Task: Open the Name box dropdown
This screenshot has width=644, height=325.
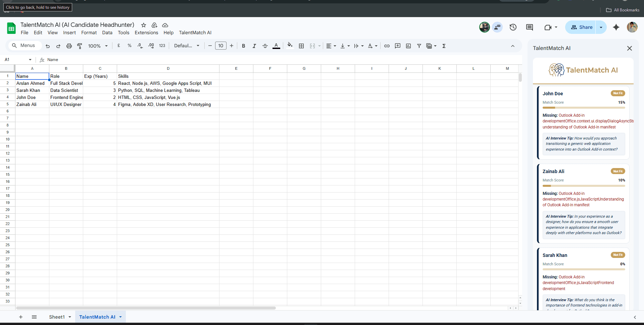Action: tap(30, 60)
